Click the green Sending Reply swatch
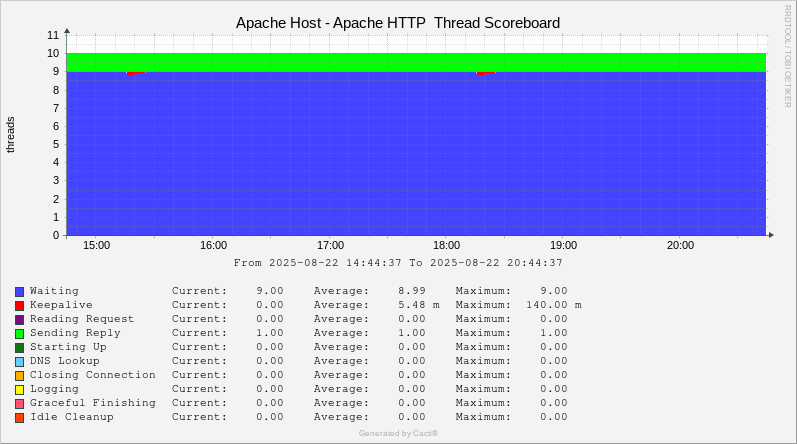Viewport: 797px width, 444px height. click(x=19, y=334)
